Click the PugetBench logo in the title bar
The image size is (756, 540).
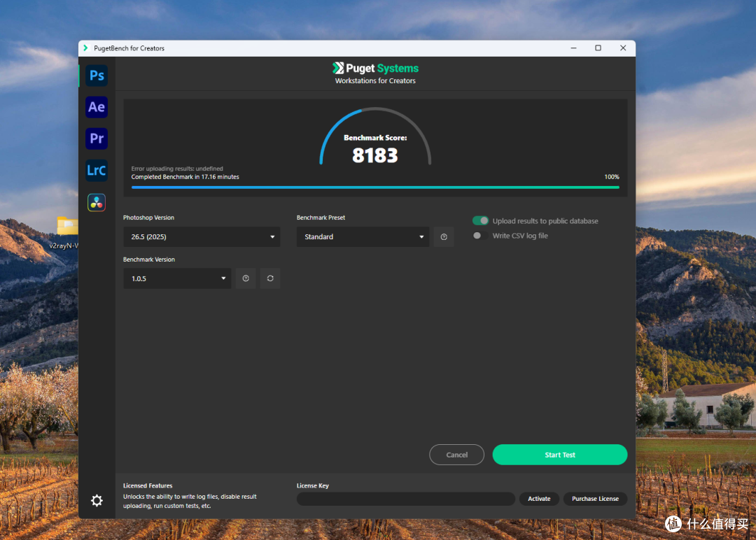pyautogui.click(x=86, y=48)
